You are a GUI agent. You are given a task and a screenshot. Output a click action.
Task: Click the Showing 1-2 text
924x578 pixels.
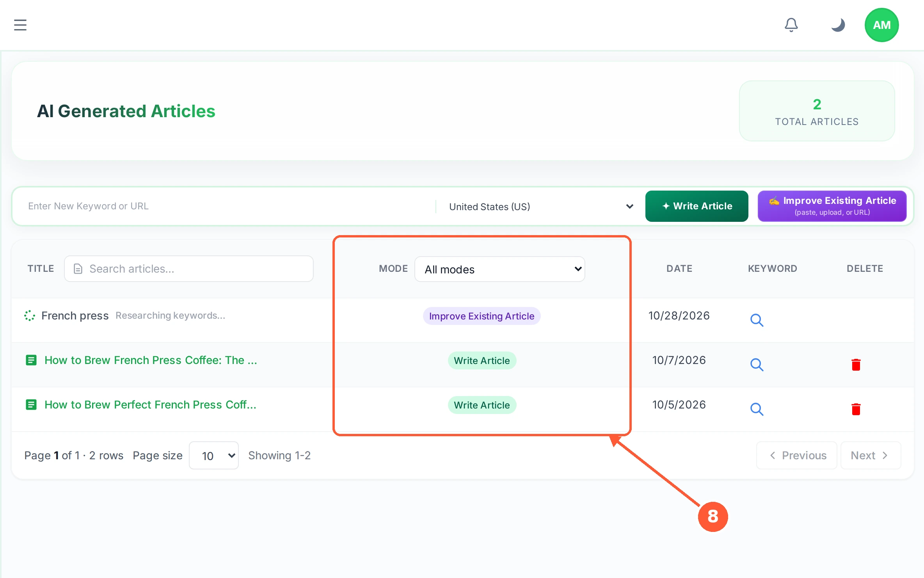[x=279, y=455]
